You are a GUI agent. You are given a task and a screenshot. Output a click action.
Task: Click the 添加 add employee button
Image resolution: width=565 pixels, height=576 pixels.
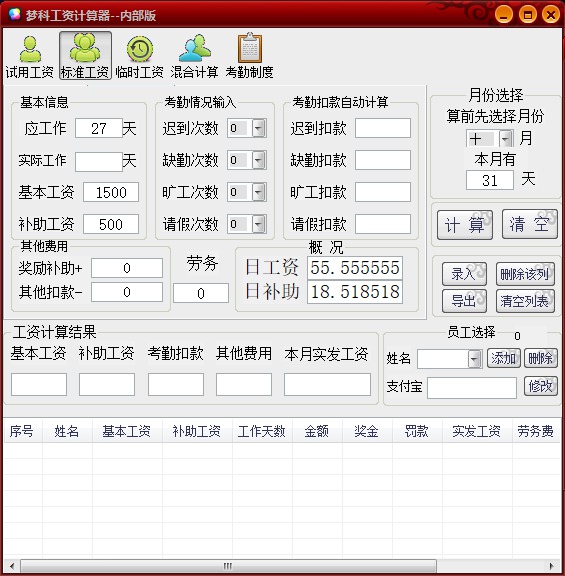504,358
